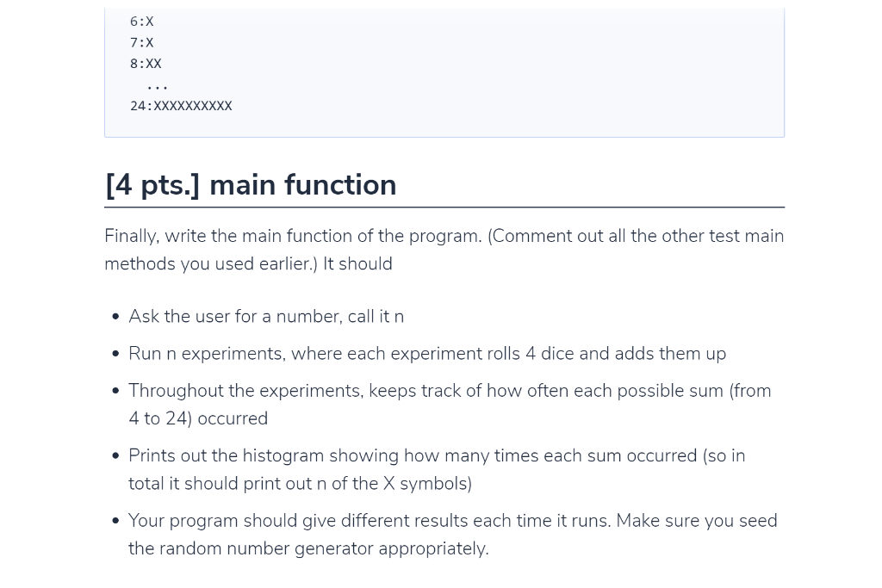Click the "24:XXXXXXXXXX" code line
This screenshot has height=588, width=882.
coord(181,106)
